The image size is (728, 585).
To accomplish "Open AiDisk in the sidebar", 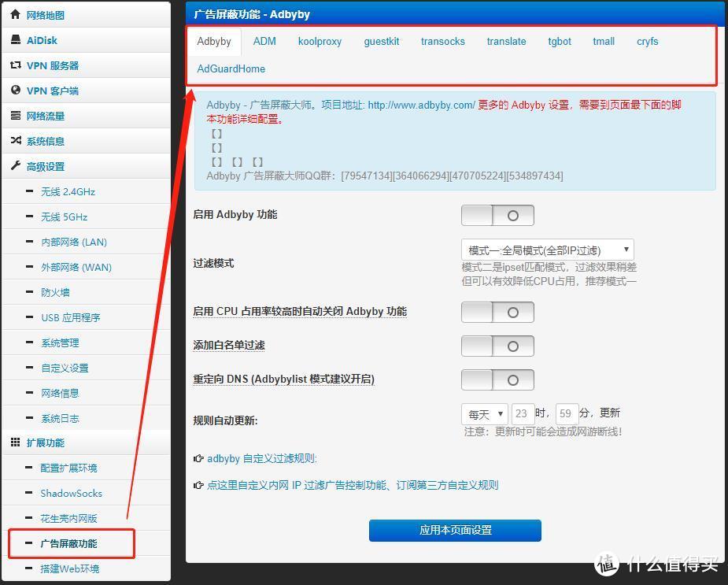I will (42, 40).
